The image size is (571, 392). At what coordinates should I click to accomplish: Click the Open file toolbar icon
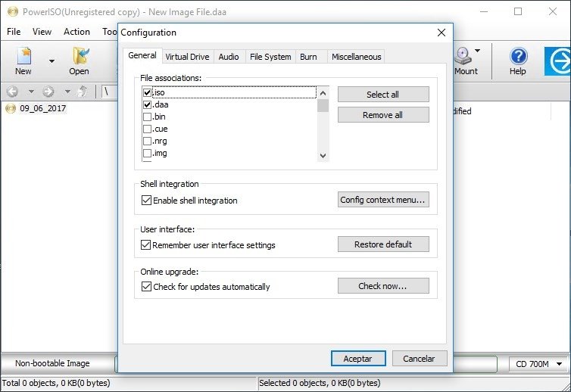point(80,56)
